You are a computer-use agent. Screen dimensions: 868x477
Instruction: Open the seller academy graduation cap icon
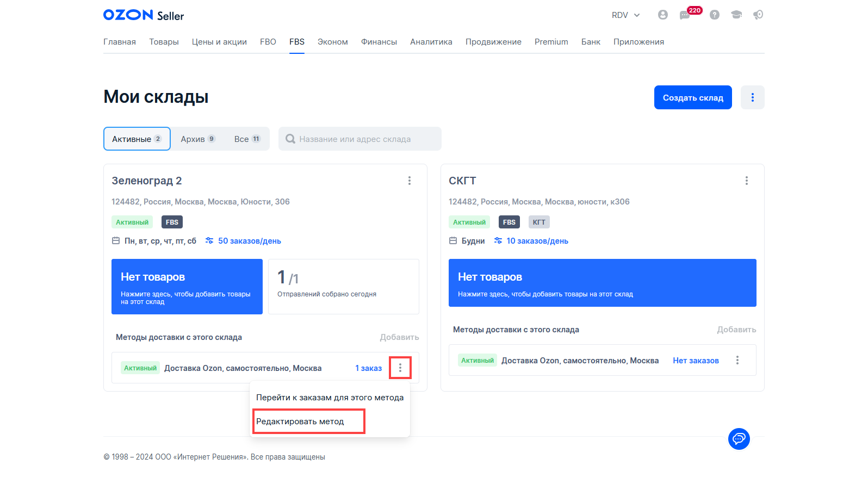click(736, 15)
